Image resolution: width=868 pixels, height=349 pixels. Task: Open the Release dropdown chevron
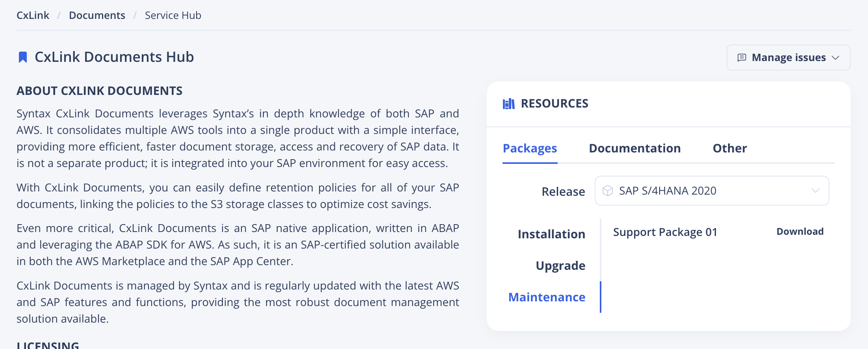pos(815,191)
